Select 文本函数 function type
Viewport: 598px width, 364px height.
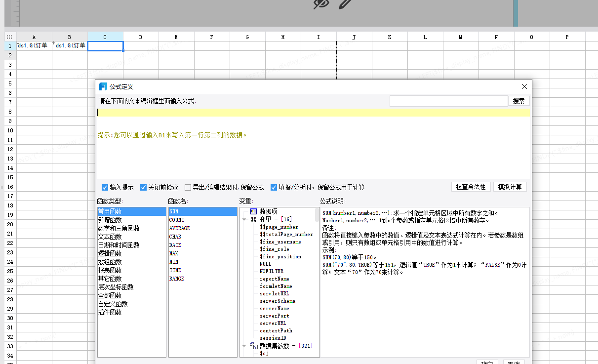click(132, 237)
